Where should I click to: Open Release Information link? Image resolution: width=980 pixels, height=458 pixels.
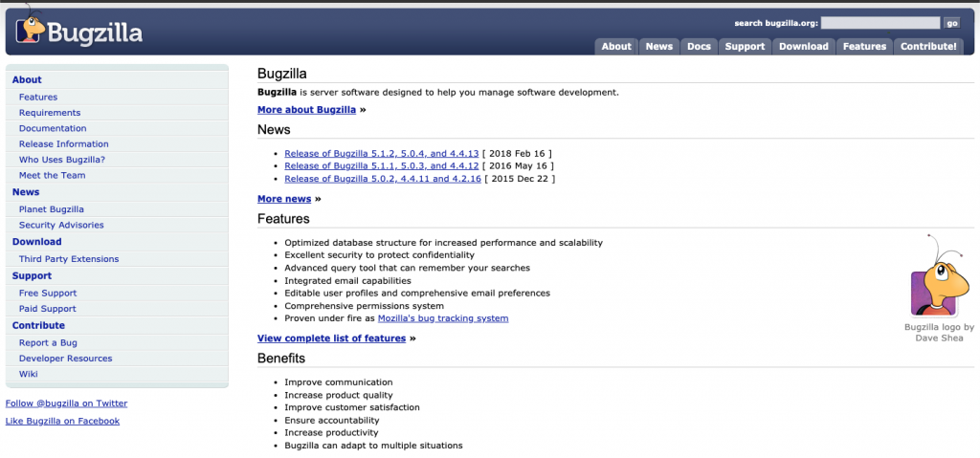(64, 144)
